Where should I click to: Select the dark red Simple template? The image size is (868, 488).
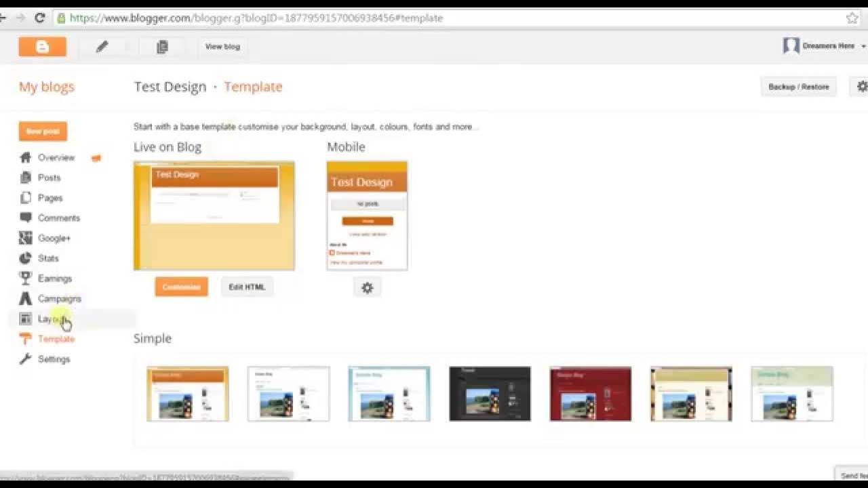[x=591, y=394]
